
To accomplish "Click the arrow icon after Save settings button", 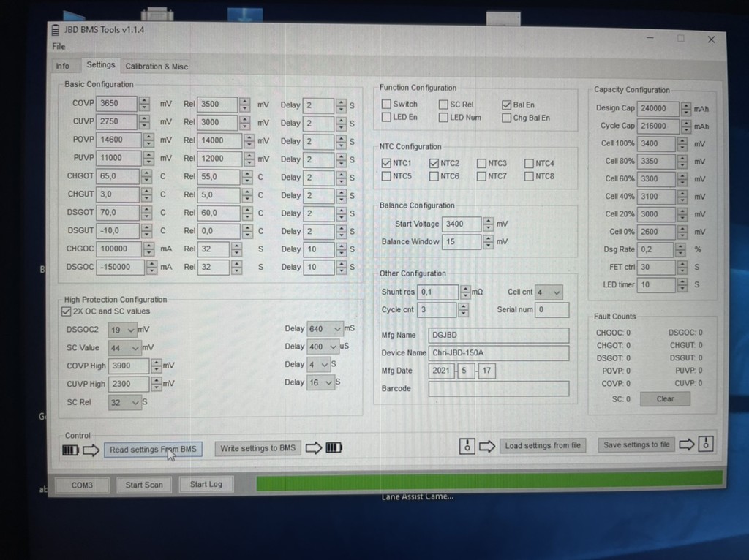I will pyautogui.click(x=687, y=444).
